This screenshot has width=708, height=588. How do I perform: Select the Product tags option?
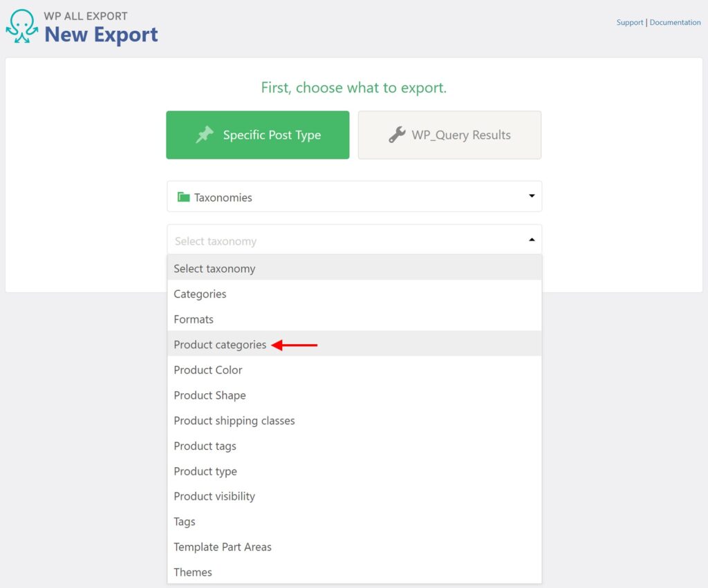(x=205, y=446)
